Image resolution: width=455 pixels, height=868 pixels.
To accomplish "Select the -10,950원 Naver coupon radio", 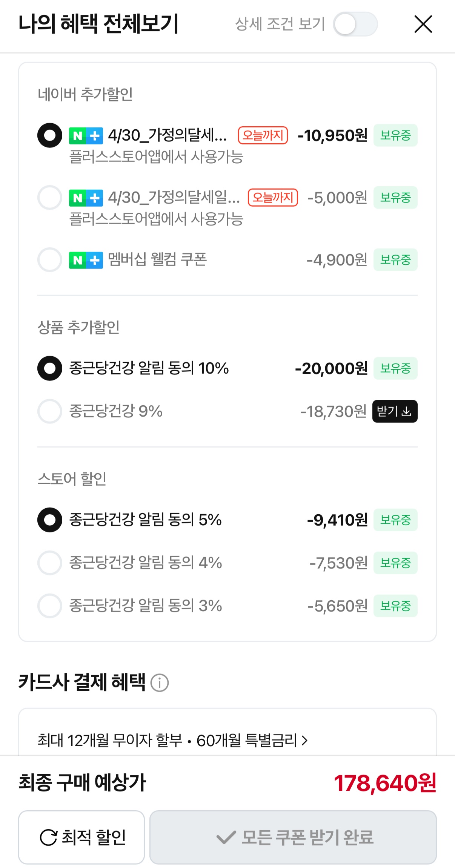I will 50,135.
